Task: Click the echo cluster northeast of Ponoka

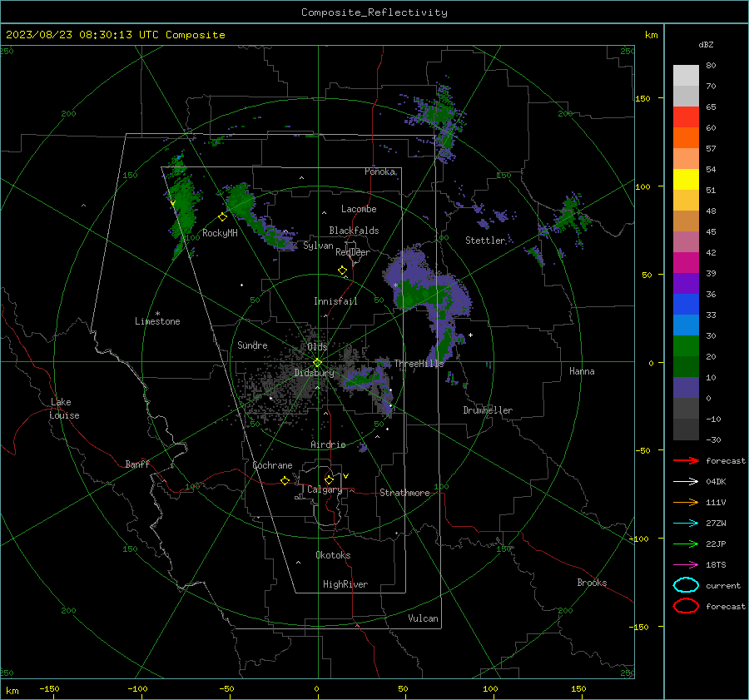Action: pos(439,121)
